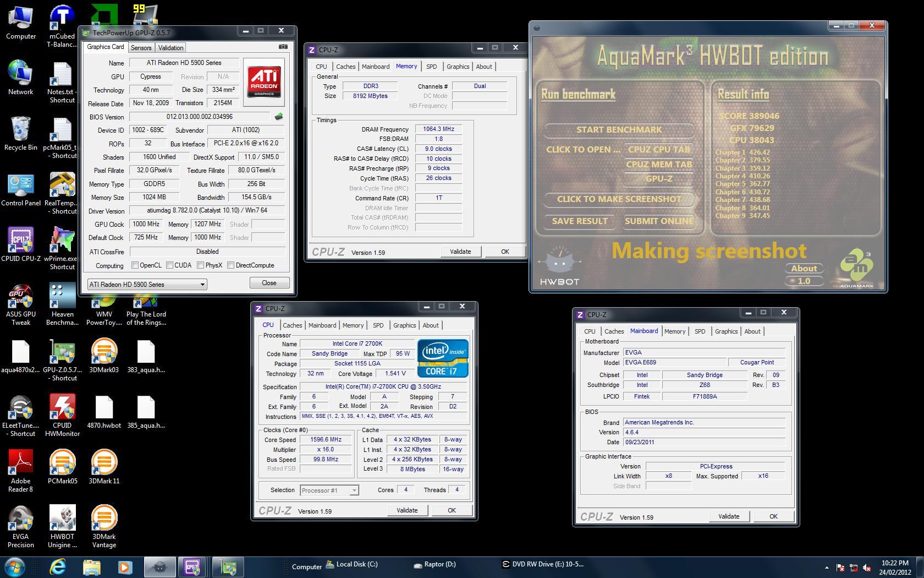Open mCubed T-Balancer desktop shortcut
The image size is (924, 578).
pos(62,26)
